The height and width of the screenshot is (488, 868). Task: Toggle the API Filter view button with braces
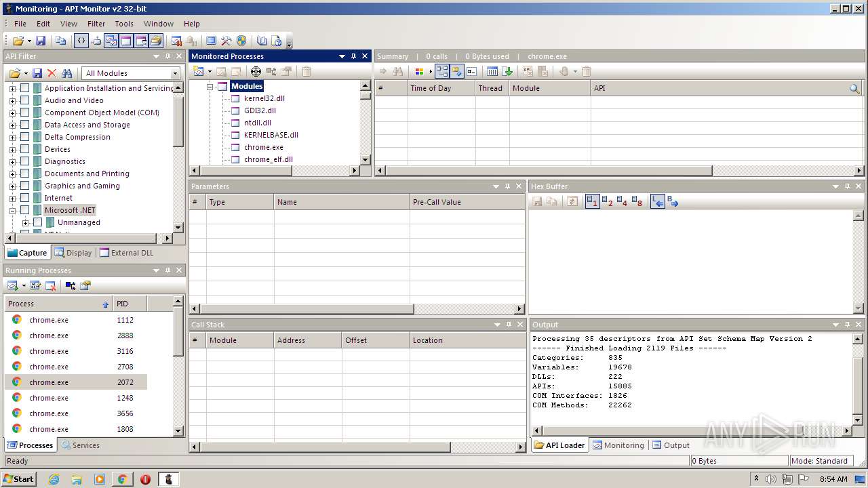point(81,41)
